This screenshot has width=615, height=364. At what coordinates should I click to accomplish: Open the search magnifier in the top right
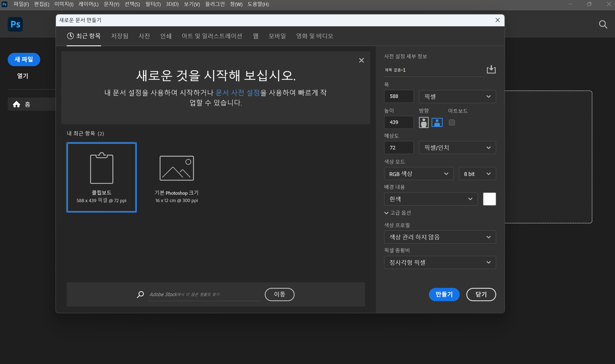point(603,24)
